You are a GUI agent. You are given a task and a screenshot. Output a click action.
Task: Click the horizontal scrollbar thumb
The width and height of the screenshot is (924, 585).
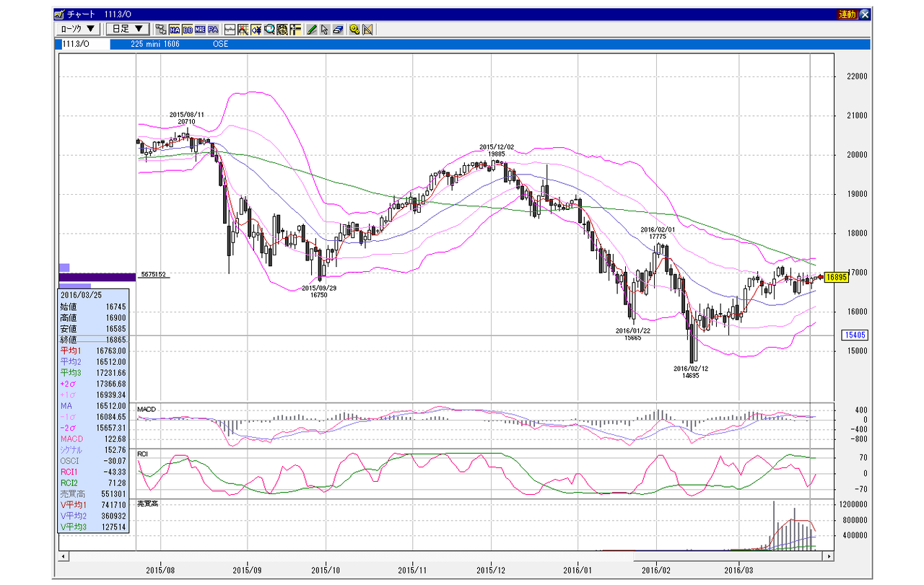click(728, 557)
